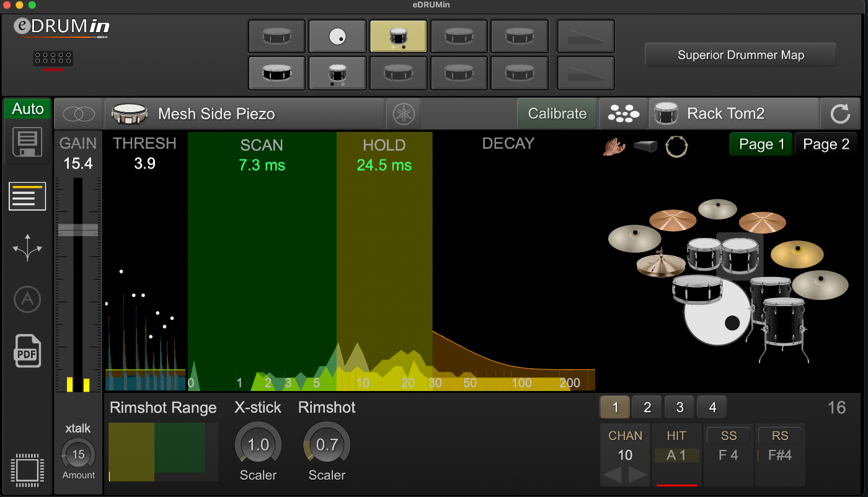Open the PDF manual icon

27,351
